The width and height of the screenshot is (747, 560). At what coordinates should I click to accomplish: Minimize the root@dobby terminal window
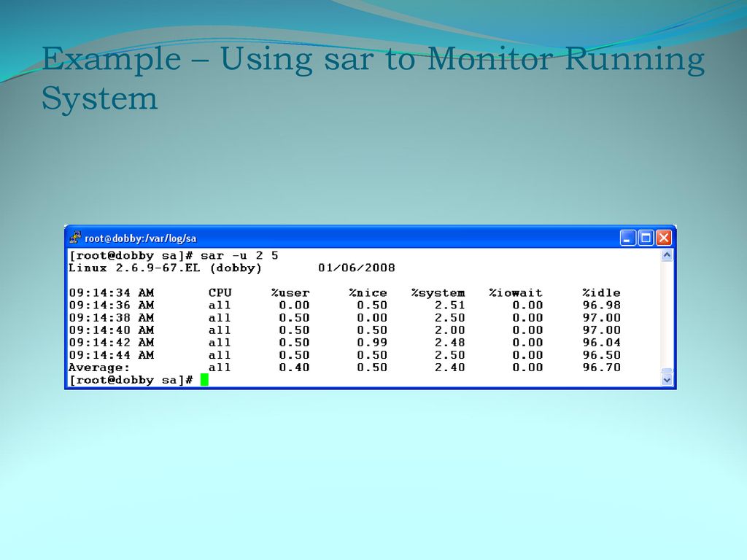point(627,238)
